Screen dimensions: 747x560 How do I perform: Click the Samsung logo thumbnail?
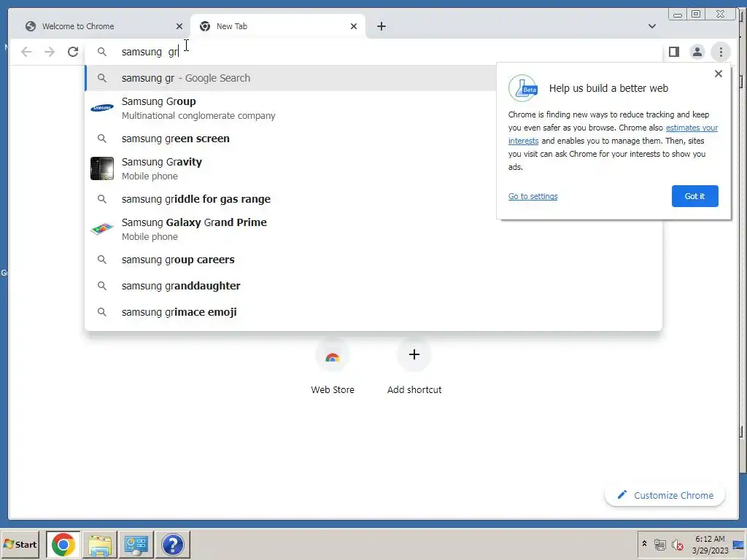[102, 108]
